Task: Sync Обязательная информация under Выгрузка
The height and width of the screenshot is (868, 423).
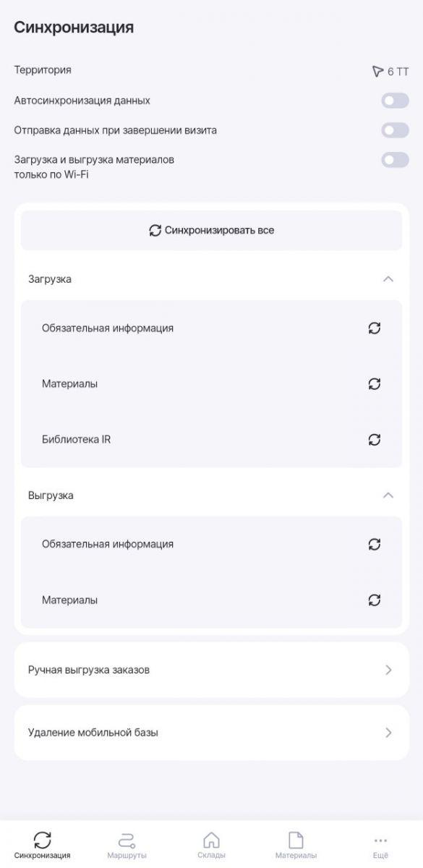Action: pyautogui.click(x=374, y=544)
